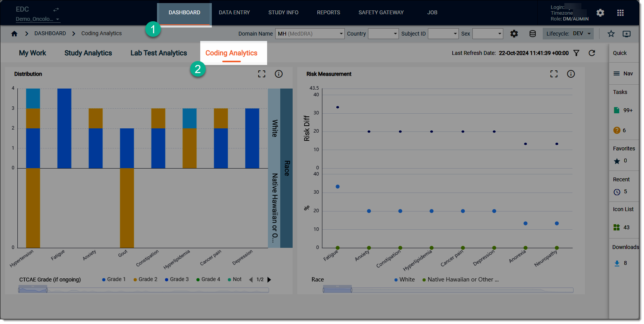
Task: Toggle Grade 3 legend series
Action: pyautogui.click(x=177, y=280)
